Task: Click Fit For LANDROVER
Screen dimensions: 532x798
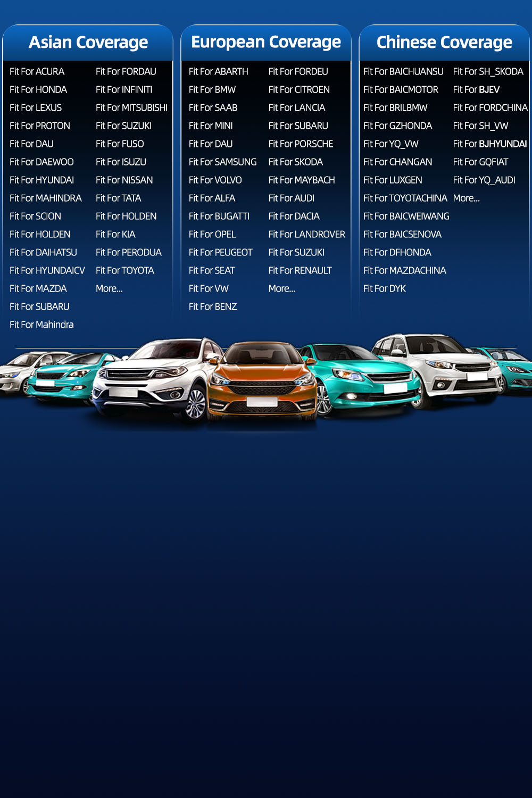Action: pyautogui.click(x=306, y=235)
